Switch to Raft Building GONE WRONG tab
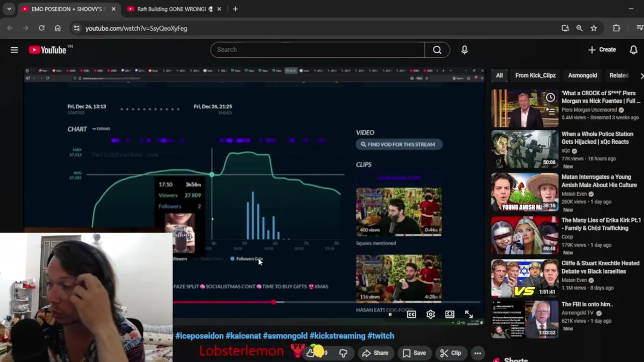 point(172,9)
